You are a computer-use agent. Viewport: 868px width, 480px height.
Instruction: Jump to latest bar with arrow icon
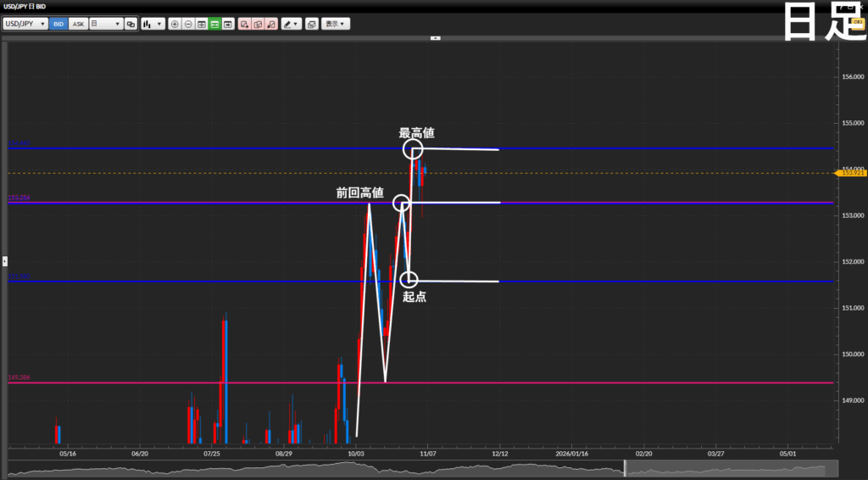229,25
